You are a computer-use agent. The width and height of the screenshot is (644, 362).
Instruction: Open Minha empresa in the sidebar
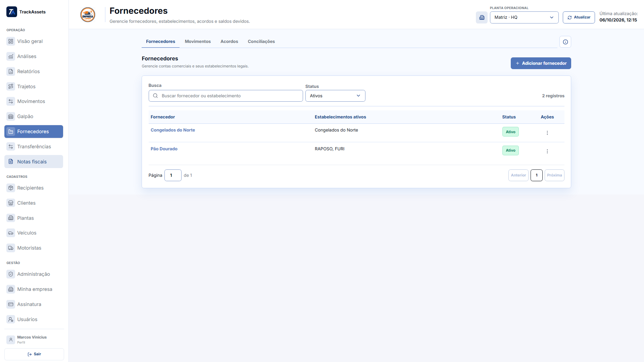(34, 289)
